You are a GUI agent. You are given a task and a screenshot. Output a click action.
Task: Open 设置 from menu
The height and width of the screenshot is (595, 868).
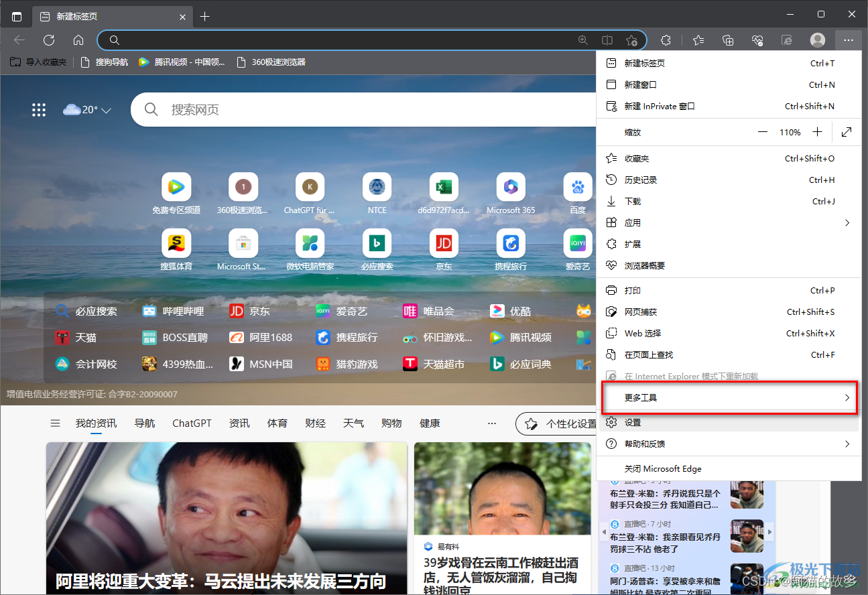point(729,422)
